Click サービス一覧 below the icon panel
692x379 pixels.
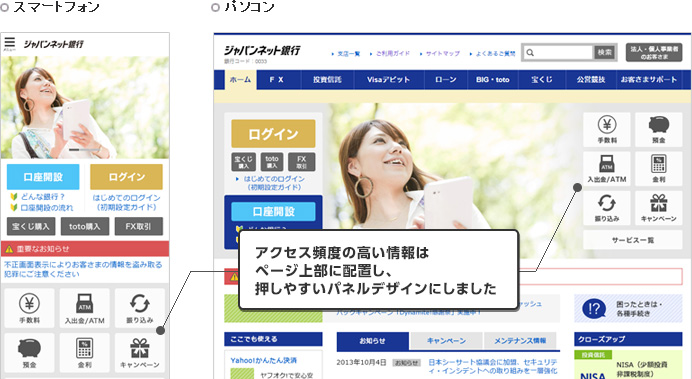[632, 240]
